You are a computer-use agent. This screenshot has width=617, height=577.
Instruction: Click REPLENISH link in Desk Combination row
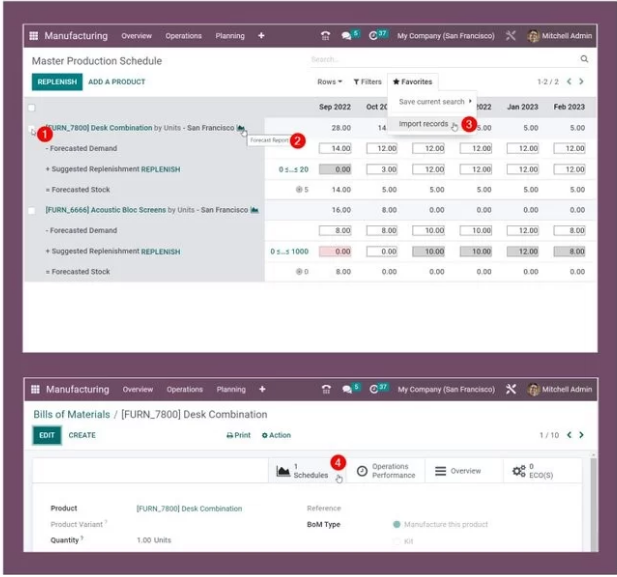coord(161,169)
